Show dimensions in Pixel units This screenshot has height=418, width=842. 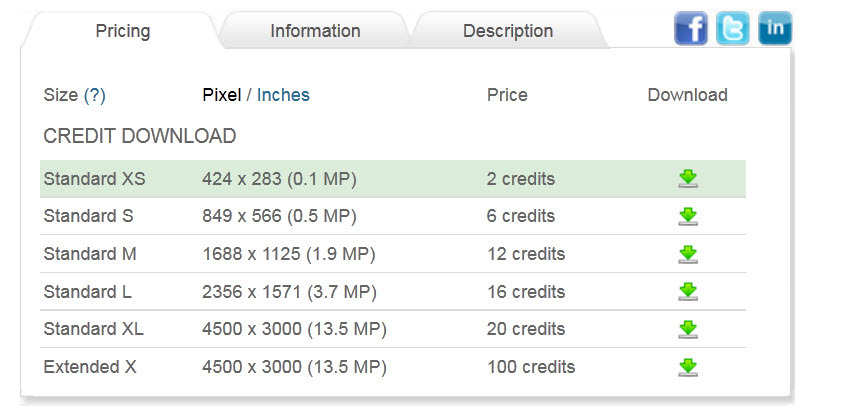pos(221,95)
